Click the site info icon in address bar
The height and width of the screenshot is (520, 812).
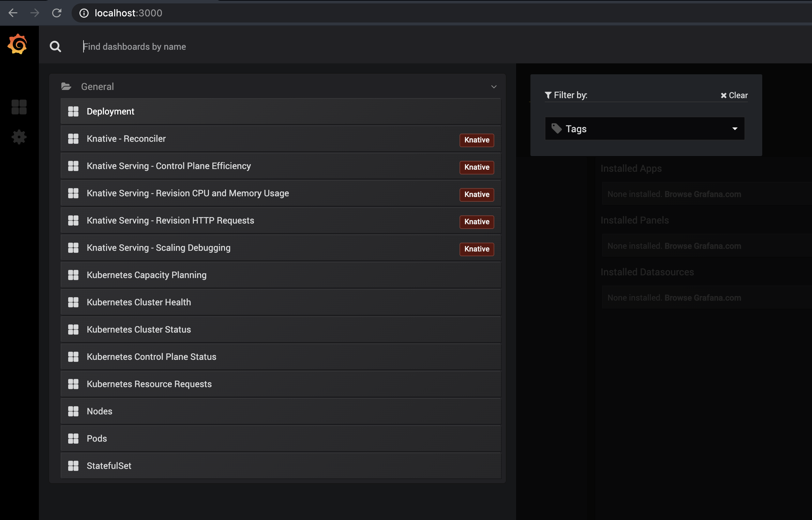[84, 13]
